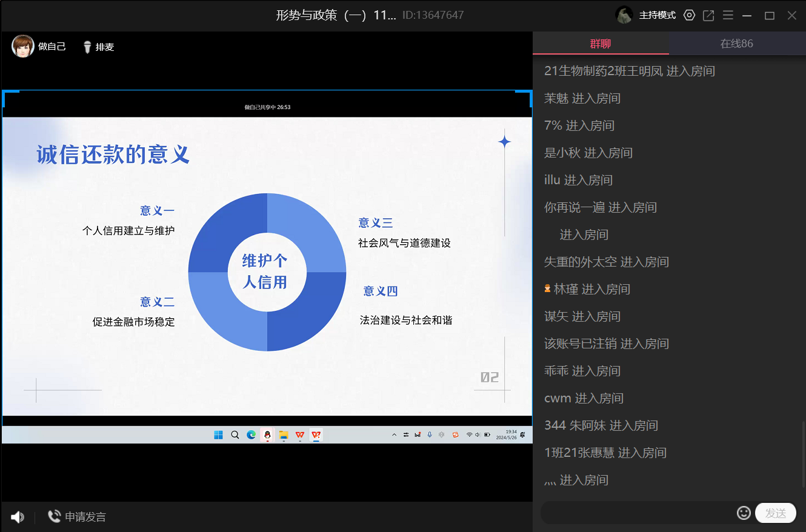Viewport: 806px width, 532px height.
Task: Pop out the window with the external-link icon
Action: click(x=708, y=16)
